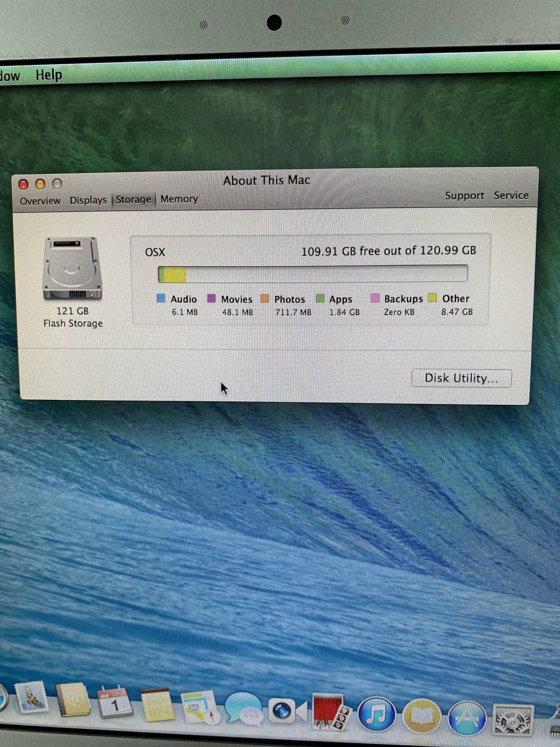Click the 'About This Mac' window title
This screenshot has width=560, height=747.
pyautogui.click(x=266, y=181)
